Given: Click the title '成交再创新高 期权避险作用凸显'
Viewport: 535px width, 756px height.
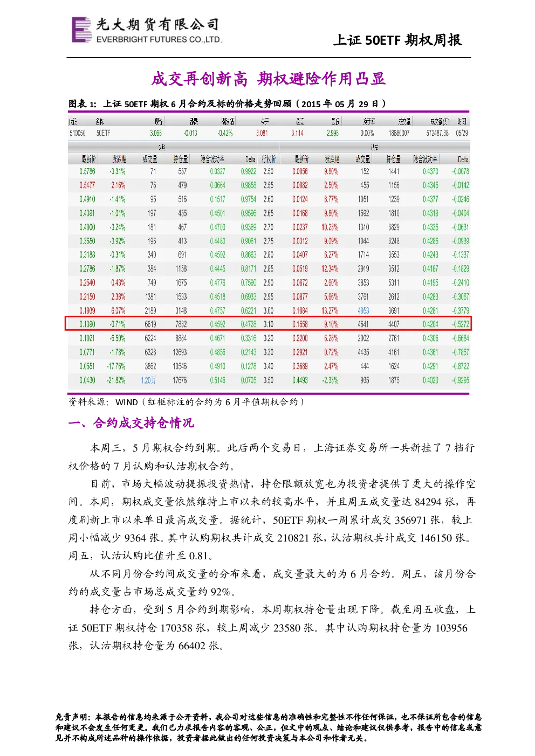Looking at the screenshot, I should [268, 79].
